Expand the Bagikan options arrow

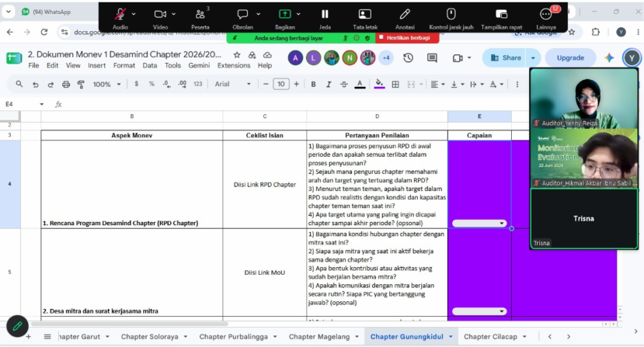298,14
